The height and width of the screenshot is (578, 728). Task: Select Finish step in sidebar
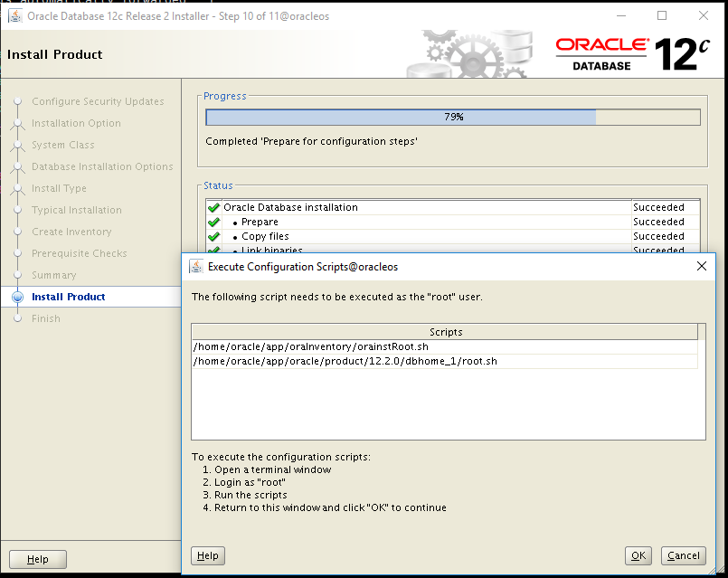[46, 318]
